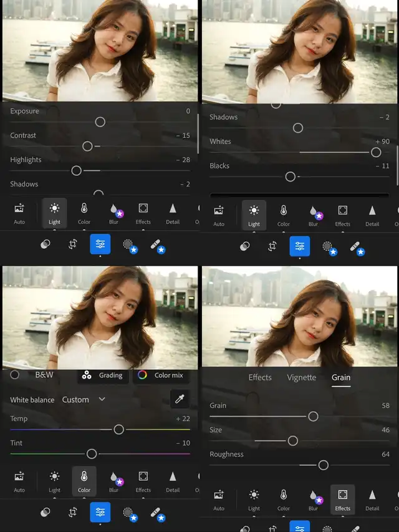
Task: Open masking tool beneath the Temp panel
Action: [x=128, y=513]
